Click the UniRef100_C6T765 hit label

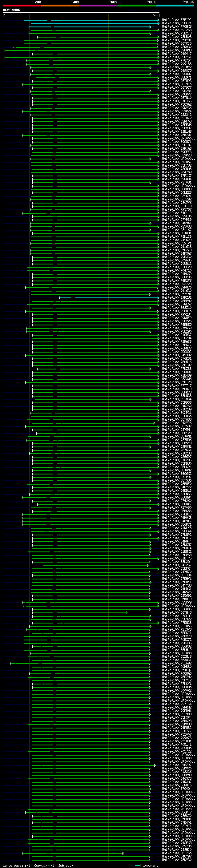(x=177, y=853)
